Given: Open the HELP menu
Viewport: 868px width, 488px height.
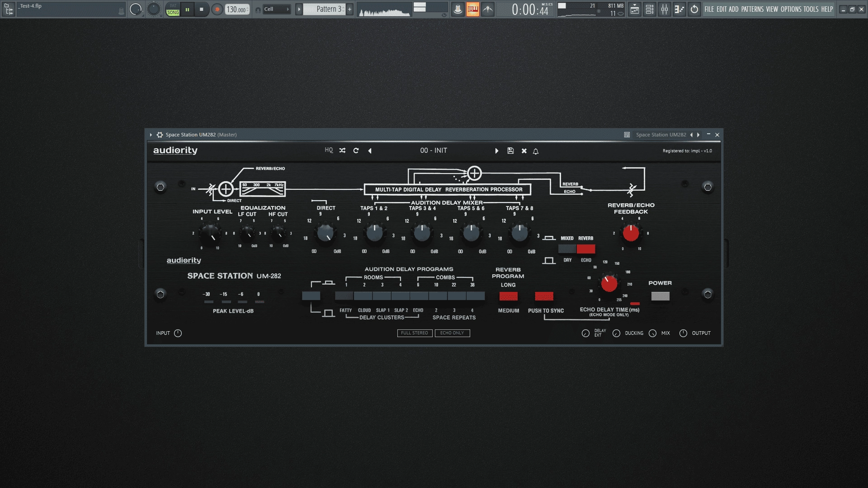Looking at the screenshot, I should pos(827,9).
